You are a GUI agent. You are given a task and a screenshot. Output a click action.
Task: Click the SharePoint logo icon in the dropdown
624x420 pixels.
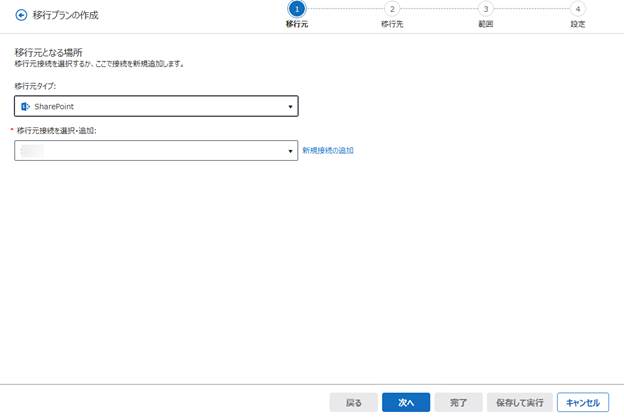point(25,106)
